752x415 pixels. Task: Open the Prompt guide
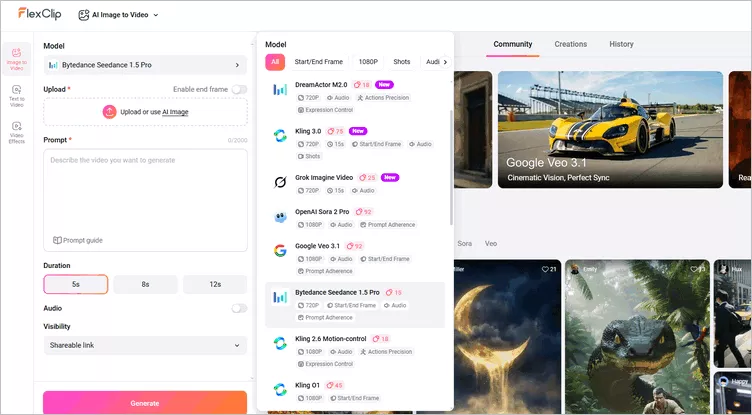78,240
